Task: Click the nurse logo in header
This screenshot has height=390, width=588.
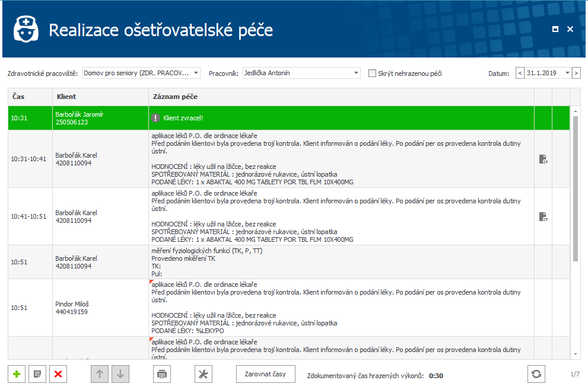Action: coord(26,29)
